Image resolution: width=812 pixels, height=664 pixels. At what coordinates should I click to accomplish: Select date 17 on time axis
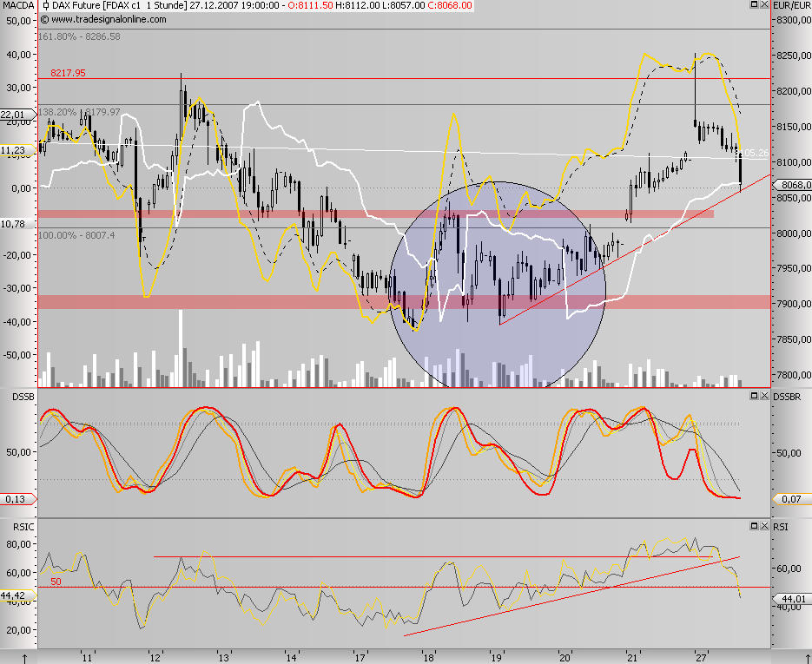pos(360,658)
